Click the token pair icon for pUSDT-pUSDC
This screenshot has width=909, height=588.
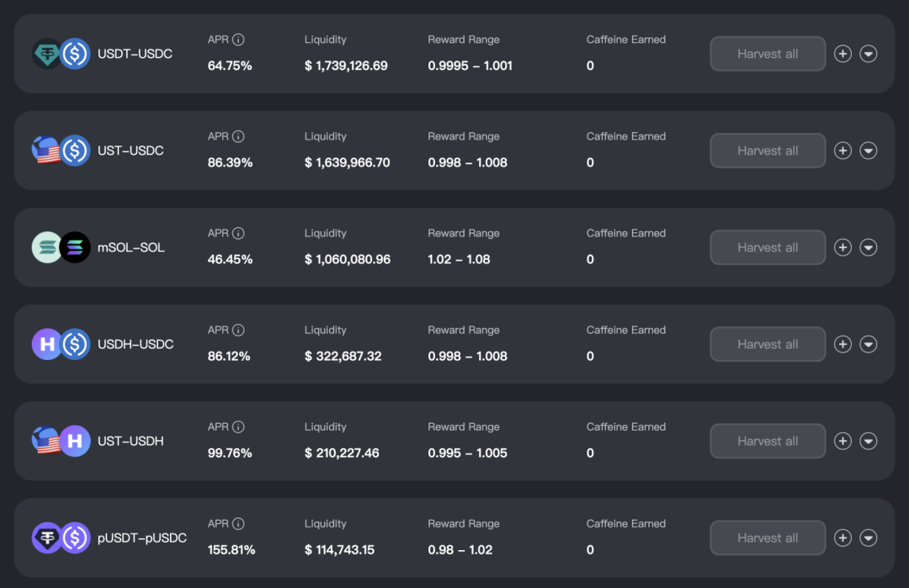tap(61, 538)
